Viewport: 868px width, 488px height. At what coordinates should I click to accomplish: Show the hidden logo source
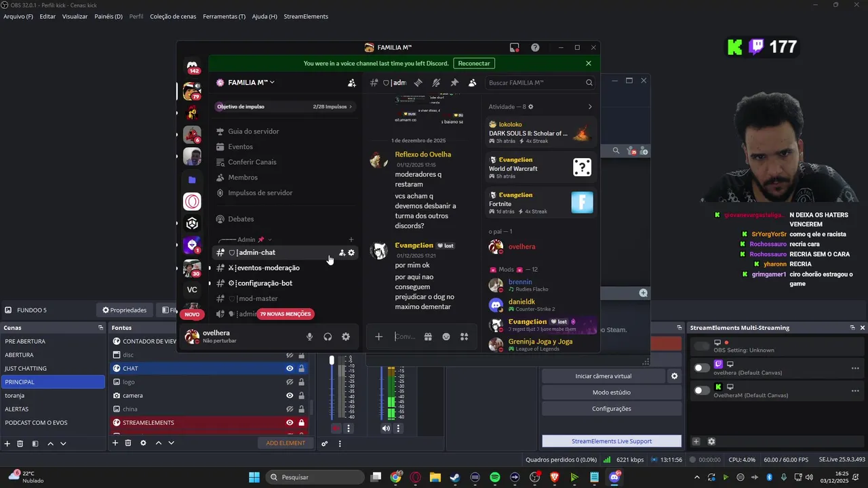click(290, 382)
